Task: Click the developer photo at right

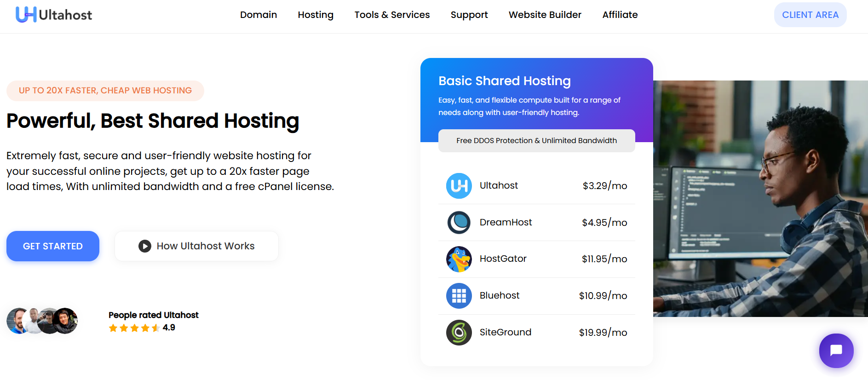Action: point(760,199)
